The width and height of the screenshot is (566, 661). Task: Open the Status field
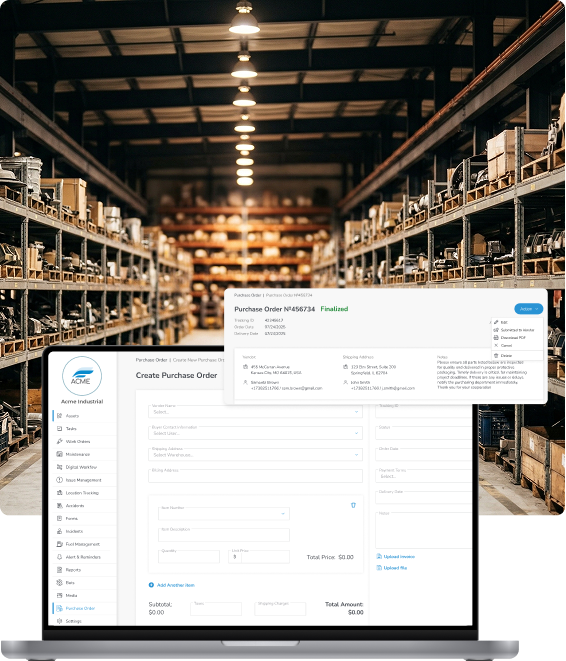(423, 433)
